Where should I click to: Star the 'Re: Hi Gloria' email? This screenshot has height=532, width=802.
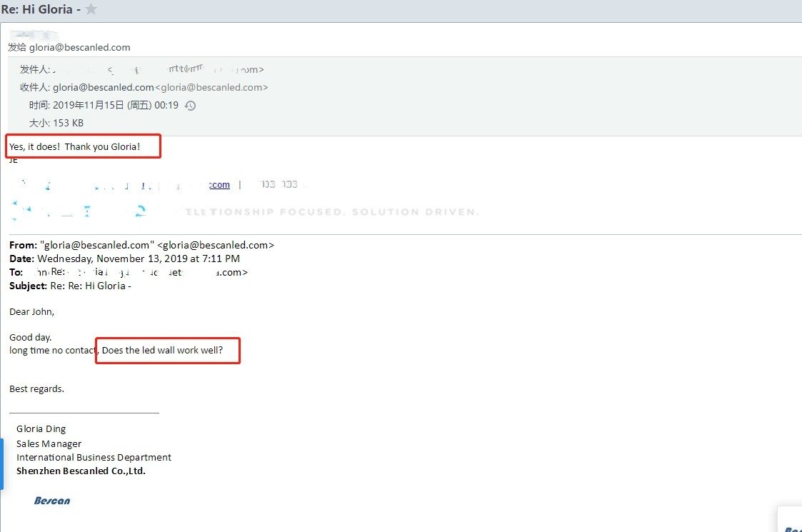(x=91, y=9)
